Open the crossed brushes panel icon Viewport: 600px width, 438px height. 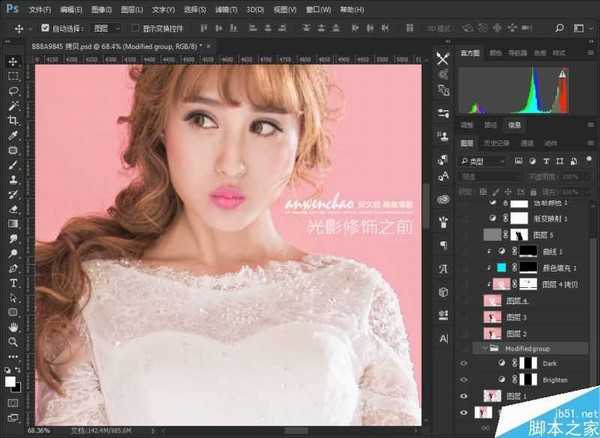coord(443,58)
